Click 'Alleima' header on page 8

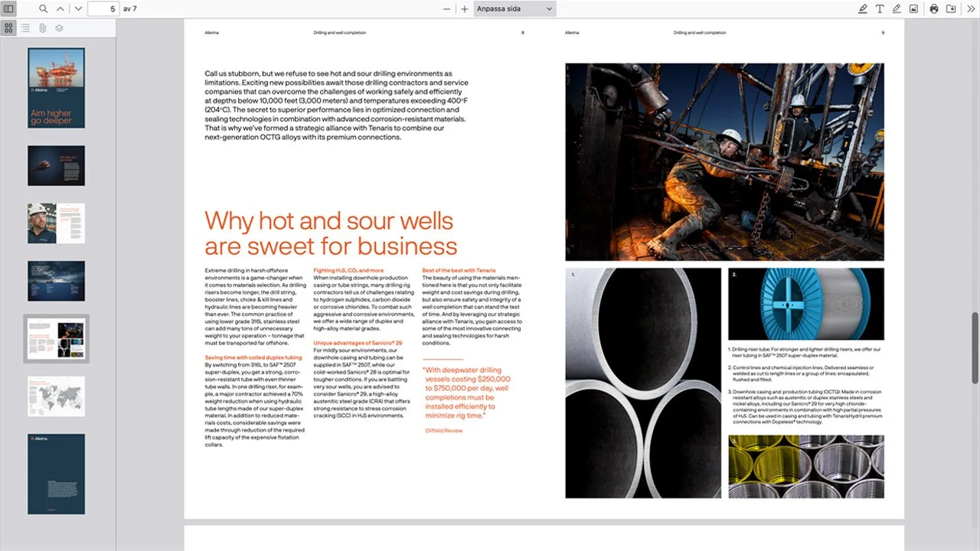[x=212, y=33]
